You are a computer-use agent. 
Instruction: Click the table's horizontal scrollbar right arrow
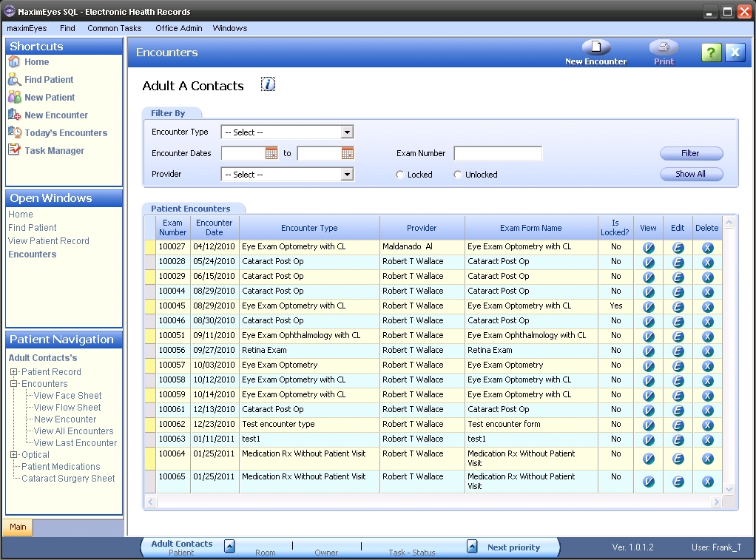(x=717, y=502)
